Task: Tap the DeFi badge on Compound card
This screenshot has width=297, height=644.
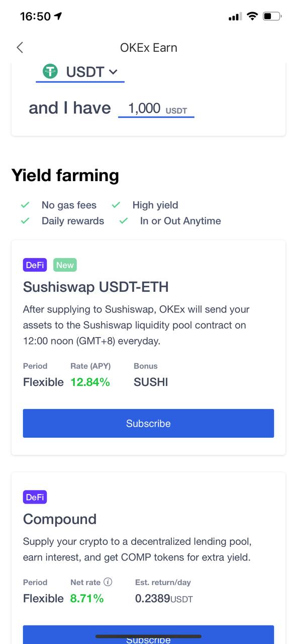Action: tap(35, 497)
